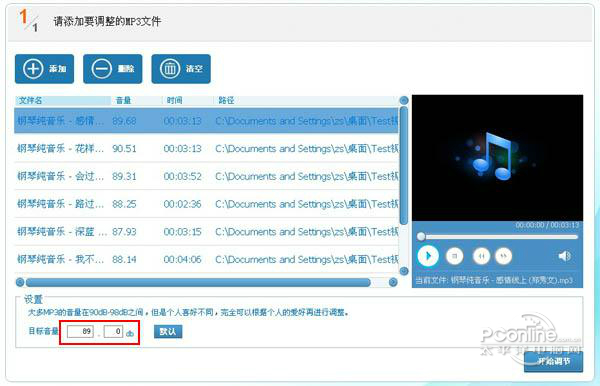
Task: Click the vertical scrollbar up arrow
Action: [404, 101]
